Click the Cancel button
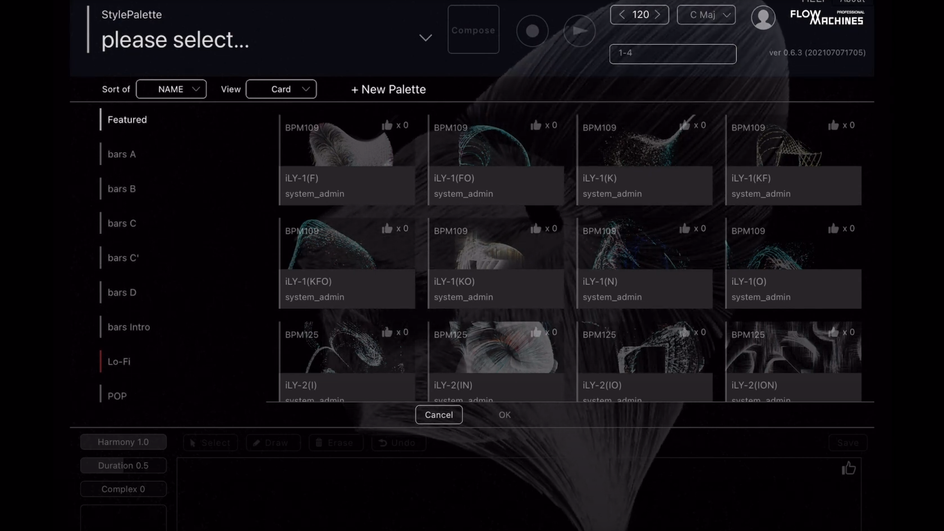 point(439,415)
